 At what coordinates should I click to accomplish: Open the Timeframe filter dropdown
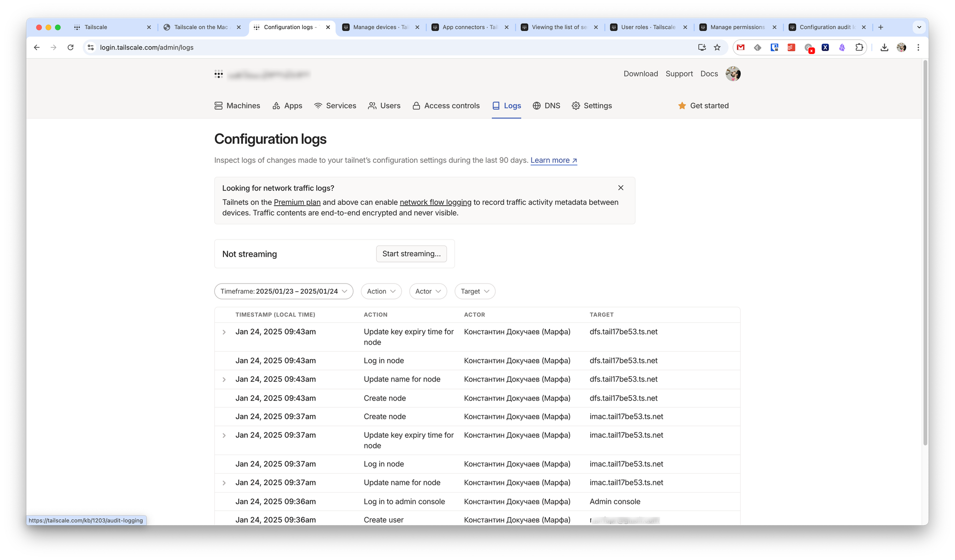click(x=284, y=291)
